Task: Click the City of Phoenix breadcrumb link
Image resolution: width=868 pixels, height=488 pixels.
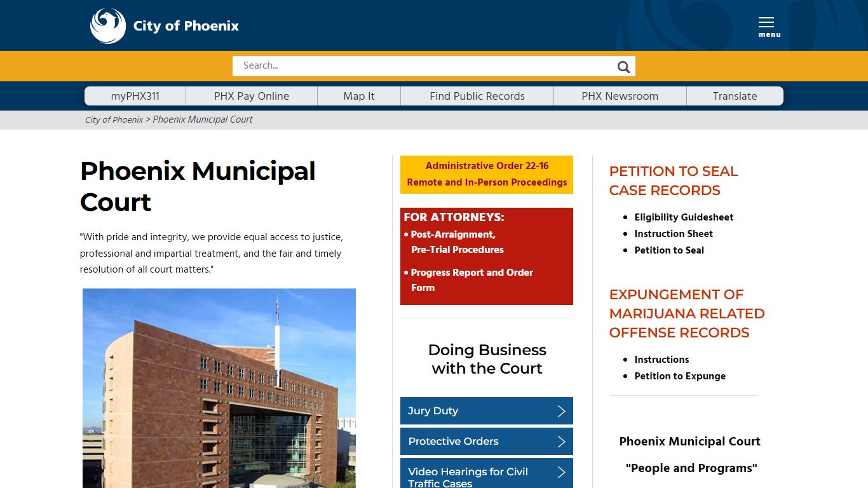Action: [114, 119]
